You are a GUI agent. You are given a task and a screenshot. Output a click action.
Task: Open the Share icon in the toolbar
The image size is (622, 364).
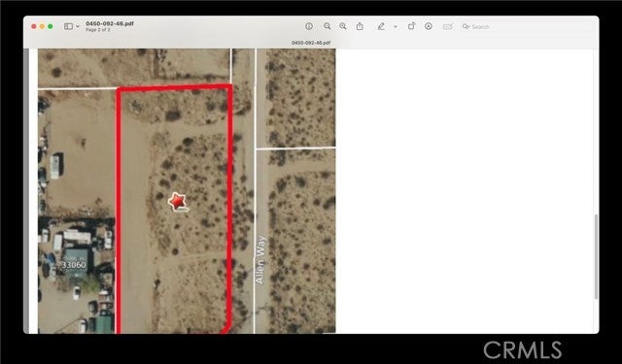(360, 26)
